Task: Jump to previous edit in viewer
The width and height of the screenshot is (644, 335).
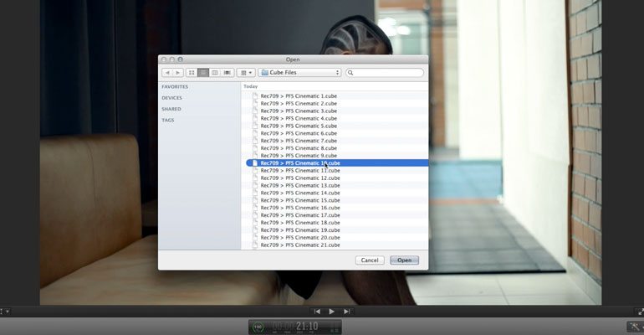Action: (x=317, y=312)
